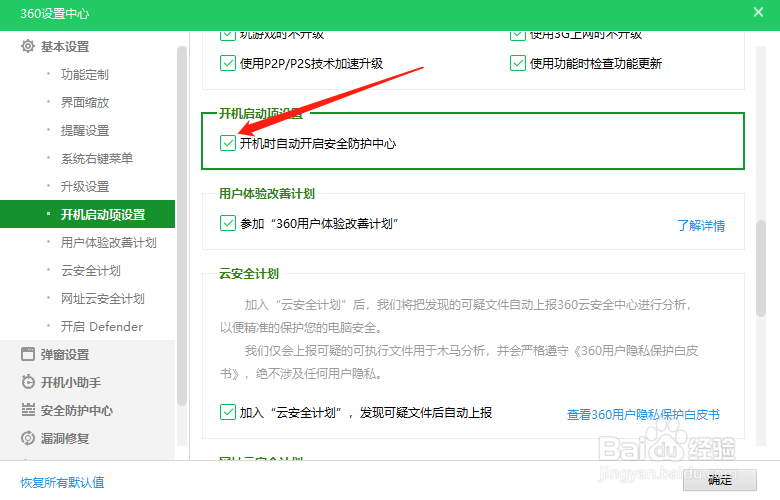Image resolution: width=780 pixels, height=500 pixels.
Task: Open 查看360用户隐私保护白皮书 link
Action: (x=643, y=414)
